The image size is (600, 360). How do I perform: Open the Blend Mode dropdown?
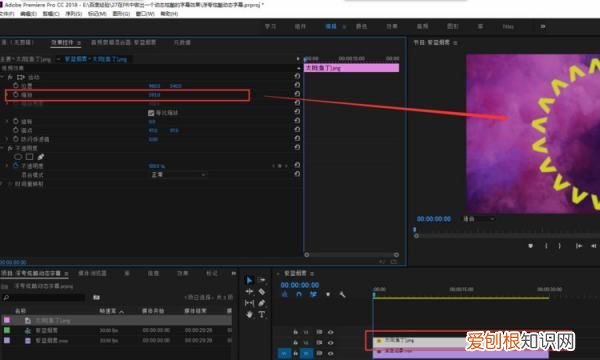click(x=178, y=174)
